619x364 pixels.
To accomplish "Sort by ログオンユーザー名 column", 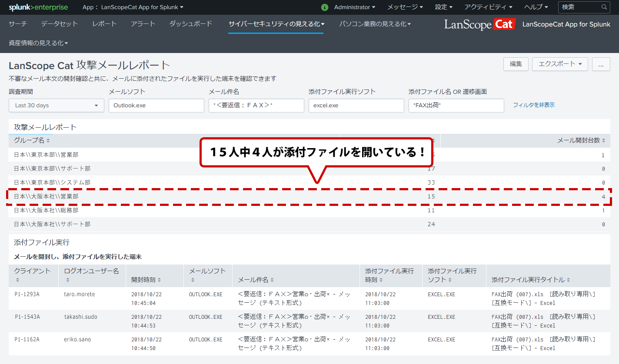I will pos(91,275).
